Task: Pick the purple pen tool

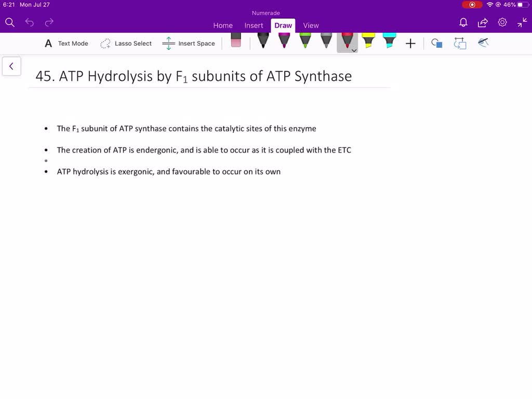Action: pyautogui.click(x=284, y=42)
